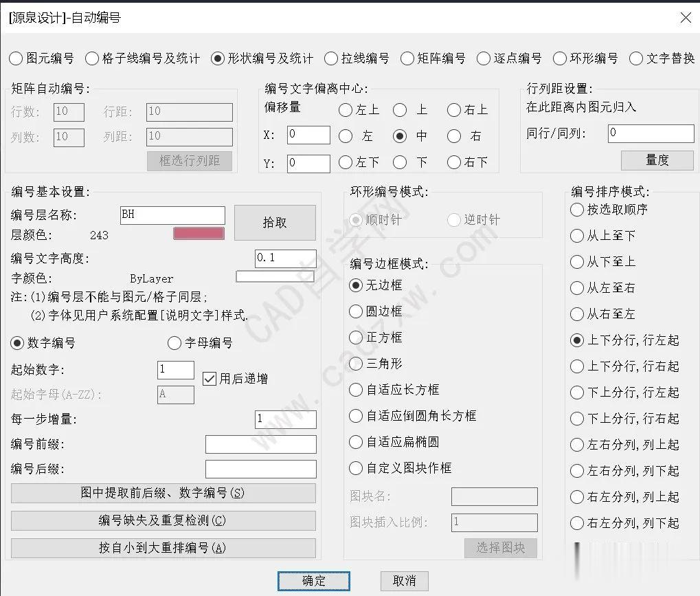The width and height of the screenshot is (700, 596).
Task: Choose 按选取顺序 sorting order
Action: (576, 210)
